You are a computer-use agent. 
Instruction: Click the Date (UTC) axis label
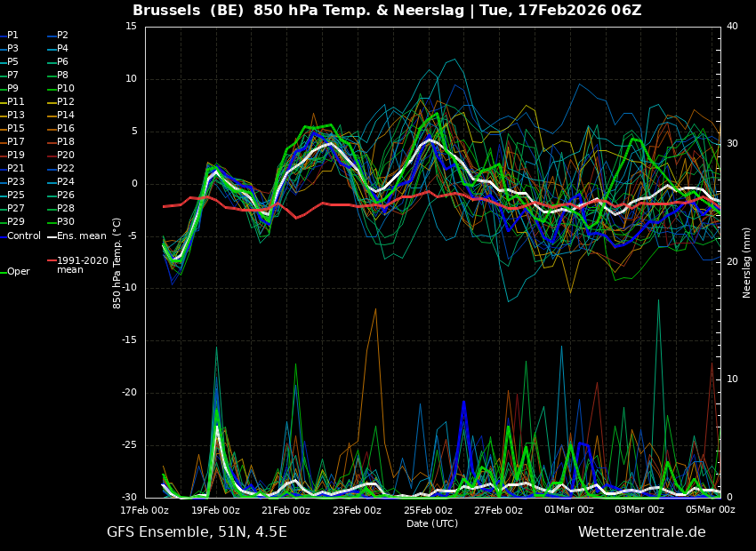(x=431, y=523)
